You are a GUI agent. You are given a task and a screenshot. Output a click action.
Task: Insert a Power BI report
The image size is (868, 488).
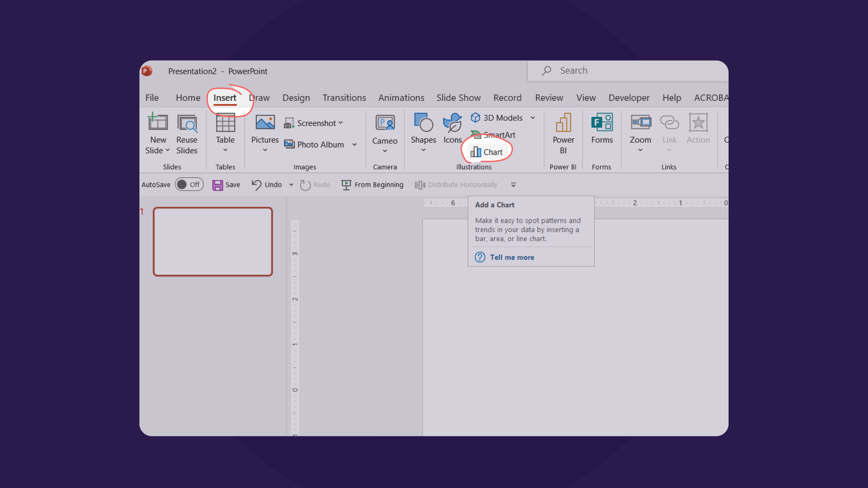[563, 132]
